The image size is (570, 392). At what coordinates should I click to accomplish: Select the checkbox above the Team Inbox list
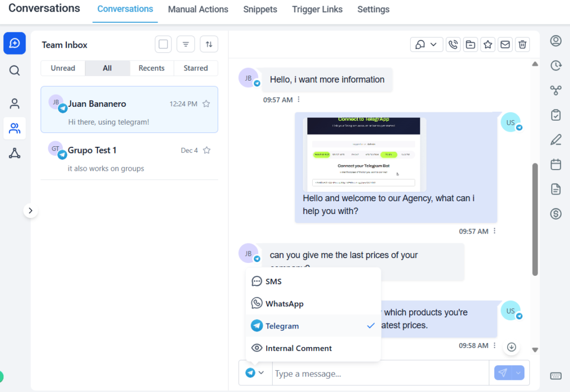click(163, 44)
